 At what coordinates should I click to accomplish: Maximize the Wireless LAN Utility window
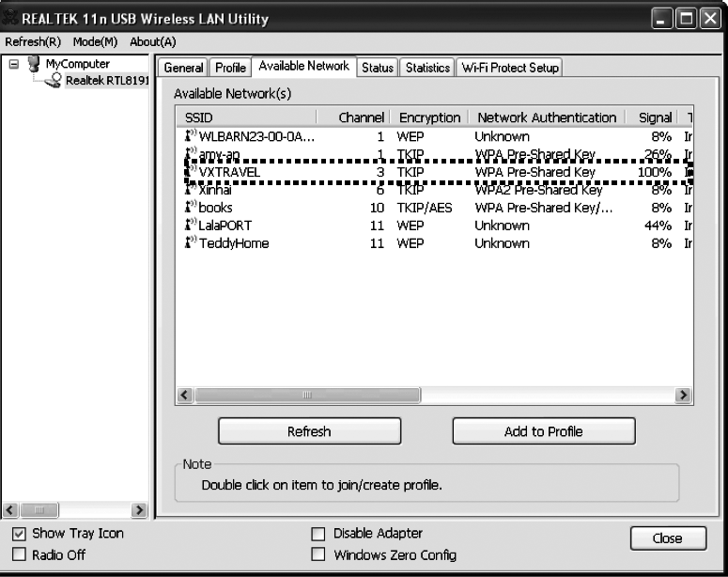(x=686, y=19)
